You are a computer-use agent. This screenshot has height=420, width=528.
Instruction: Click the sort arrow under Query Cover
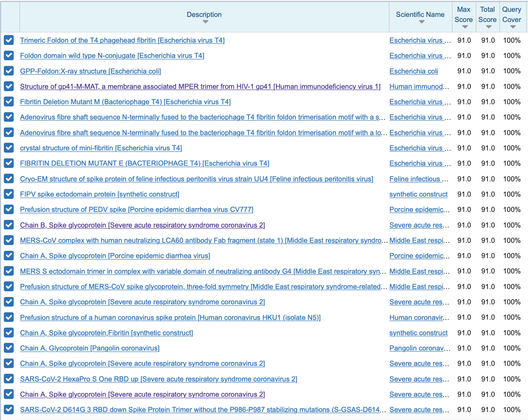pyautogui.click(x=513, y=27)
